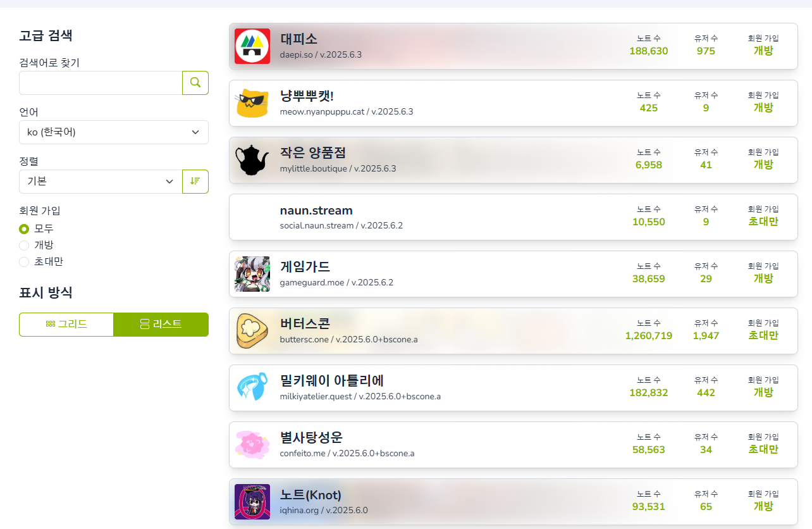The width and height of the screenshot is (812, 529).
Task: Switch display mode to 리스트
Action: click(x=161, y=324)
